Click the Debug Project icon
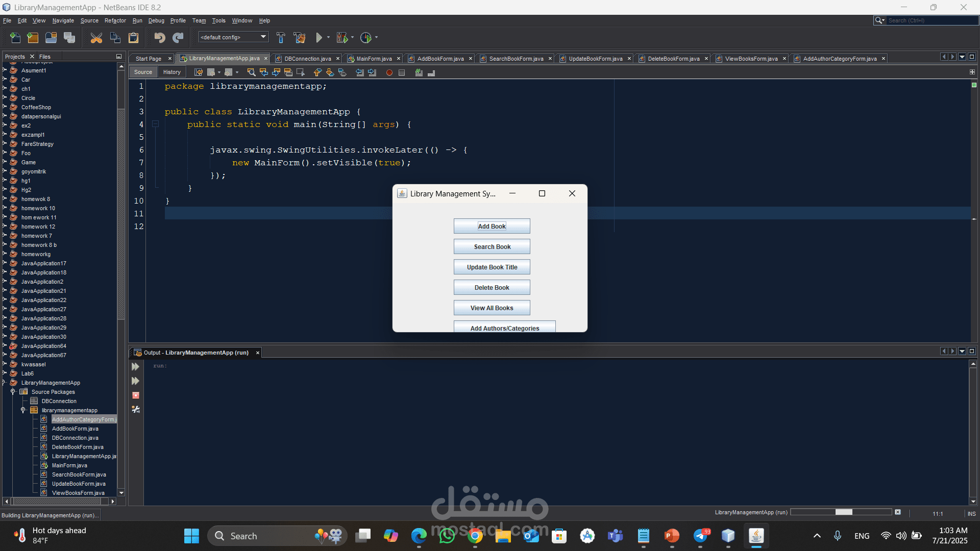The image size is (980, 551). [x=342, y=37]
